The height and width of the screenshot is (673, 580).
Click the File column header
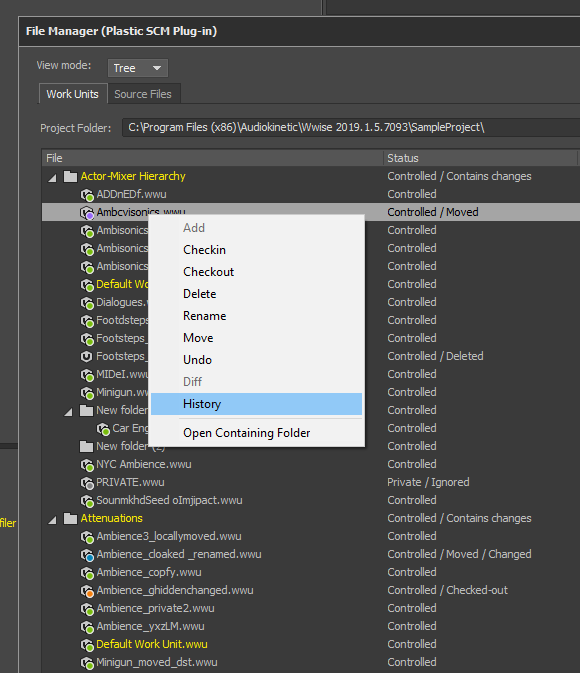click(212, 158)
